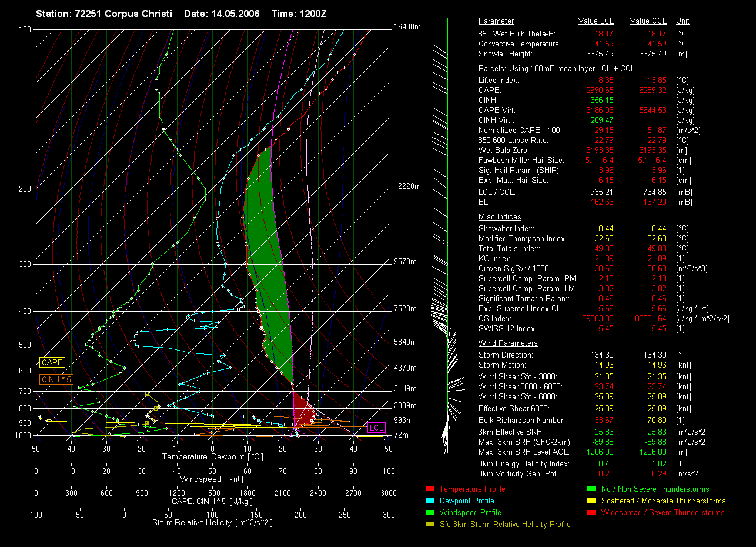Click the 'Sig. Hail Param. (SHIP):' label
The image size is (756, 547).
pyautogui.click(x=519, y=170)
